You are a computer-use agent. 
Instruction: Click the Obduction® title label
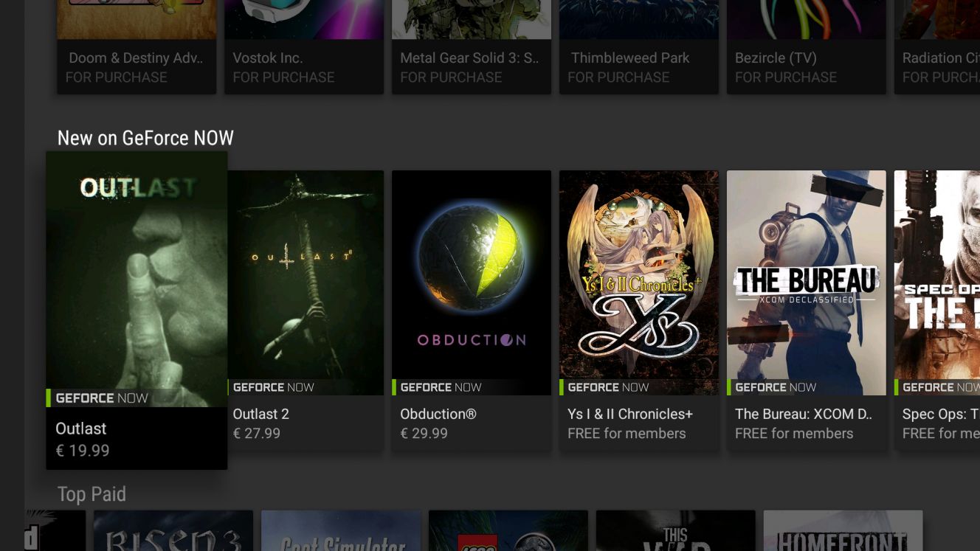coord(438,414)
